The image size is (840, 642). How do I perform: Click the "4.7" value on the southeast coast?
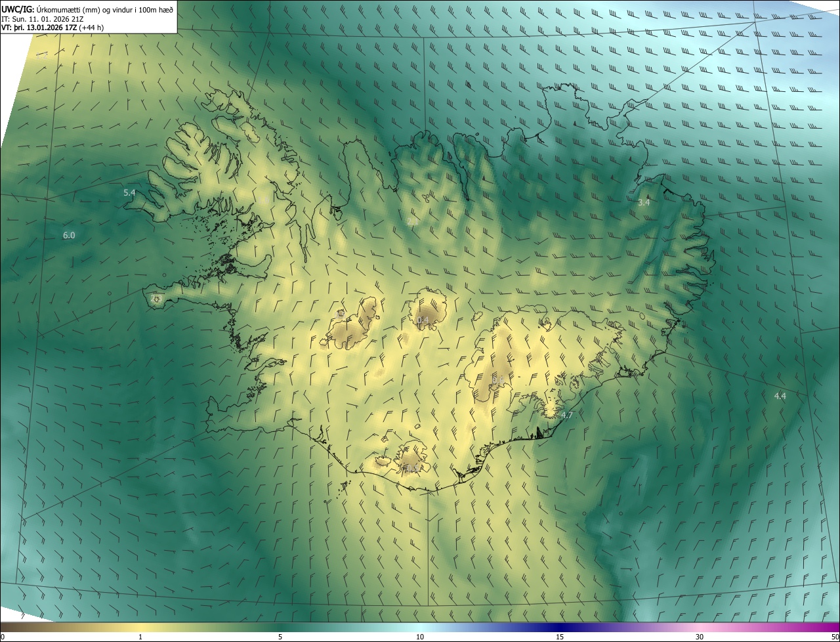pos(567,415)
